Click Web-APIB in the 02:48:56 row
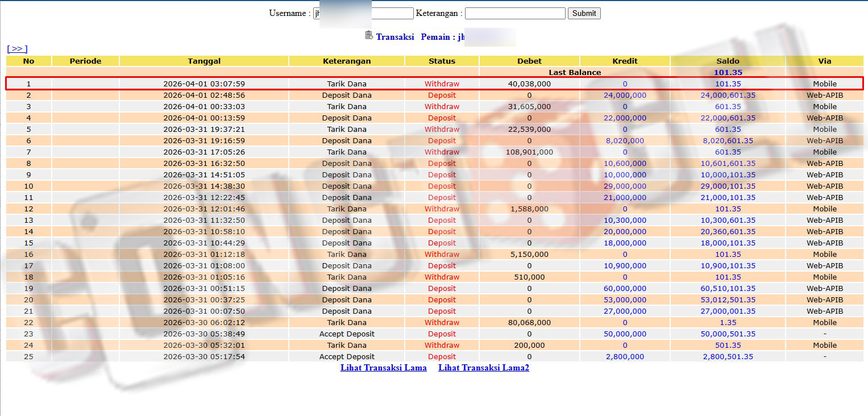Image resolution: width=868 pixels, height=416 pixels. pyautogui.click(x=825, y=95)
